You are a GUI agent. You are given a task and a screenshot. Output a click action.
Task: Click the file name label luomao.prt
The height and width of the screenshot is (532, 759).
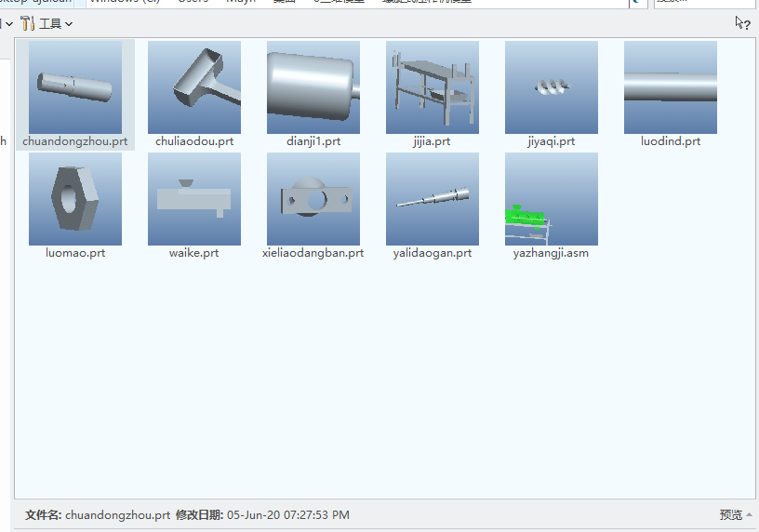(75, 253)
